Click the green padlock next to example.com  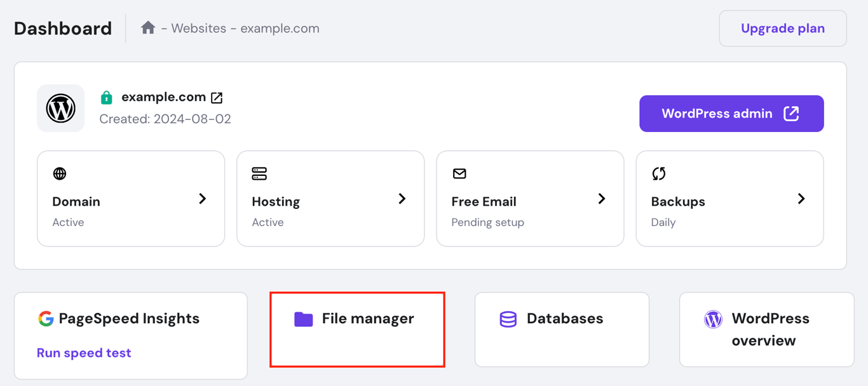pos(106,96)
